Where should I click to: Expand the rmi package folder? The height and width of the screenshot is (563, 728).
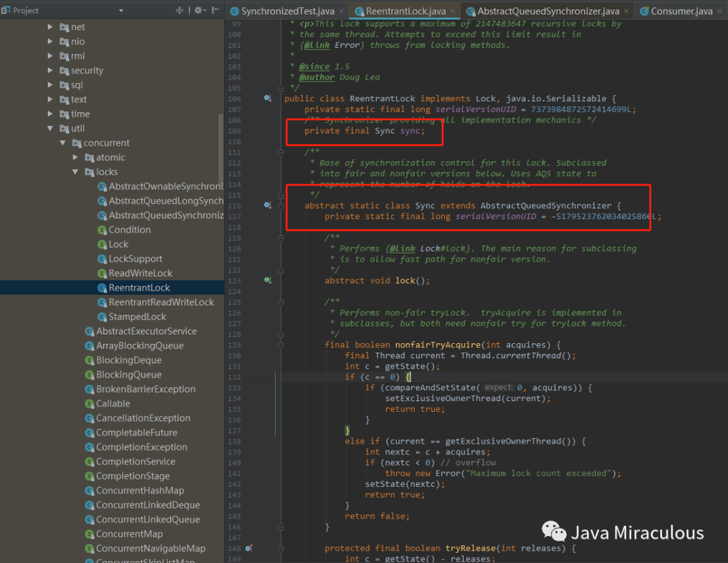(x=50, y=56)
